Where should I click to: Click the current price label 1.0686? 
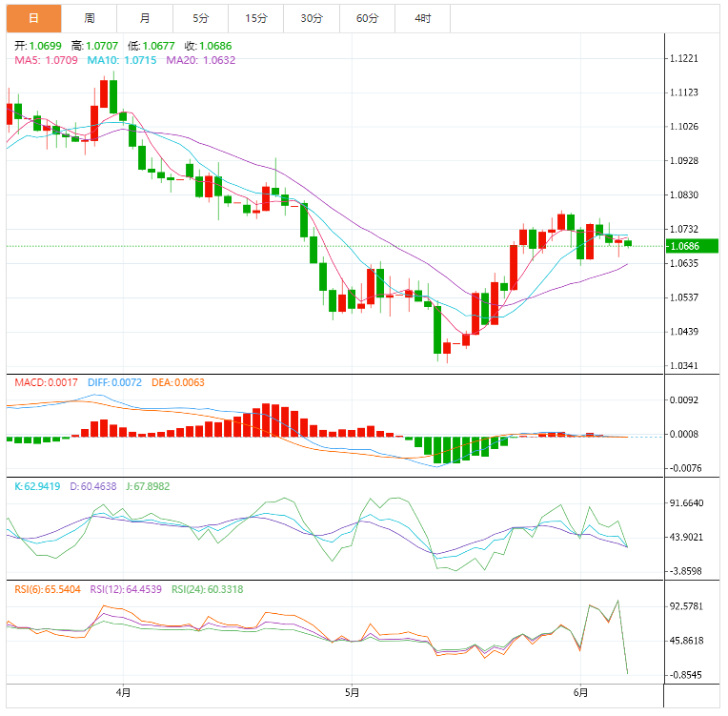pos(692,246)
